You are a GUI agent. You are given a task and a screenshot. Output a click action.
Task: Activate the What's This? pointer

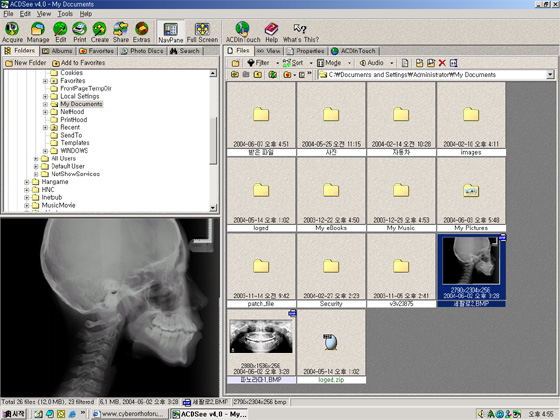point(301,32)
